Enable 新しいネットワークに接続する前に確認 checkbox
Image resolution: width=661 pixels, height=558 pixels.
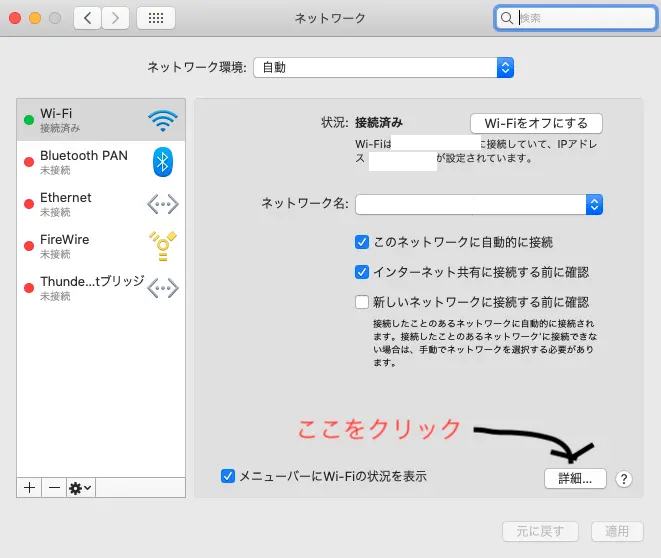click(363, 302)
